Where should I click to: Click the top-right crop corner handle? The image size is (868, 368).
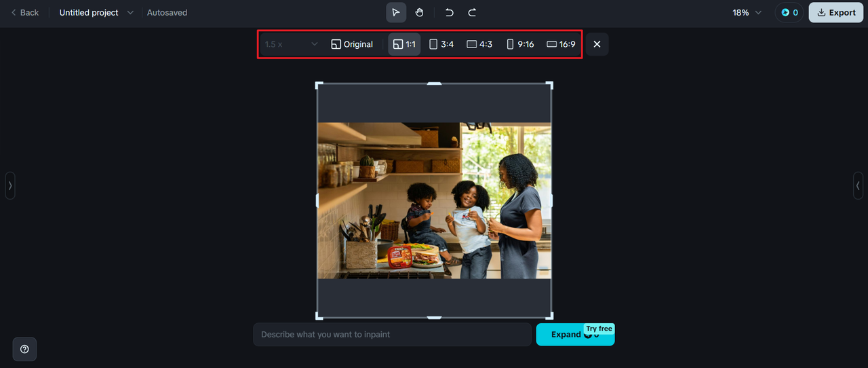(549, 85)
